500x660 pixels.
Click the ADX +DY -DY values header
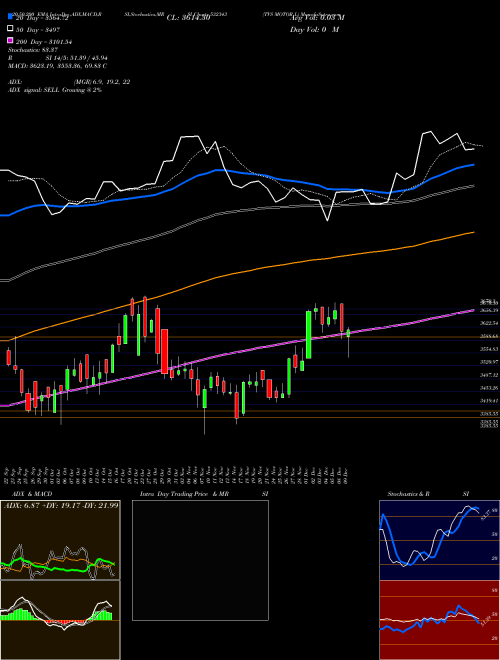61,506
